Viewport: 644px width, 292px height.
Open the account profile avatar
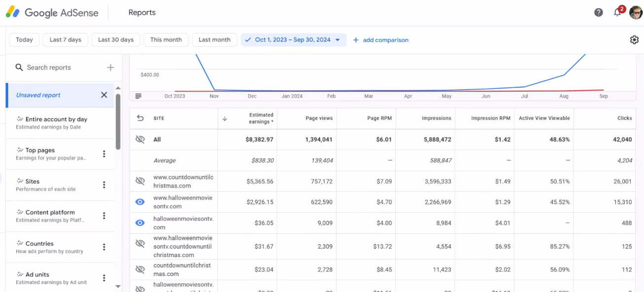click(636, 12)
